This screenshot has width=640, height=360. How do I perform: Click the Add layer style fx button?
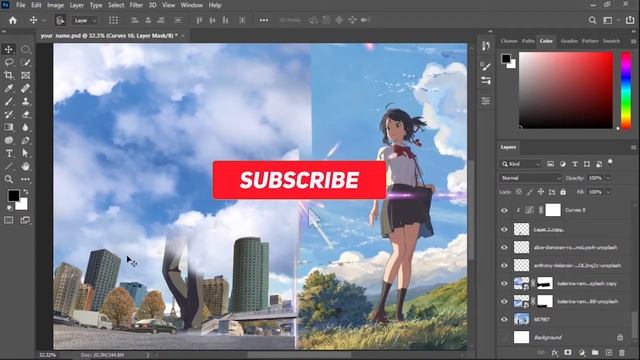tap(554, 353)
